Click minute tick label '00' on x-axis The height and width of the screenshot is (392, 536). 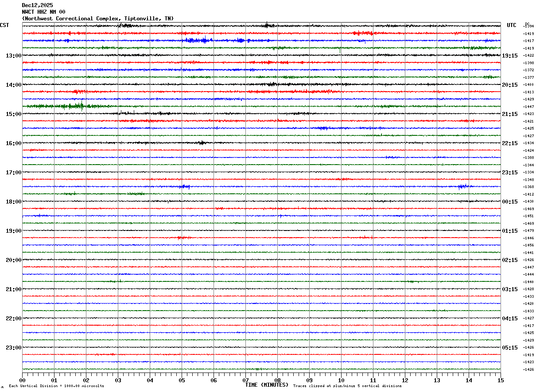coord(22,380)
